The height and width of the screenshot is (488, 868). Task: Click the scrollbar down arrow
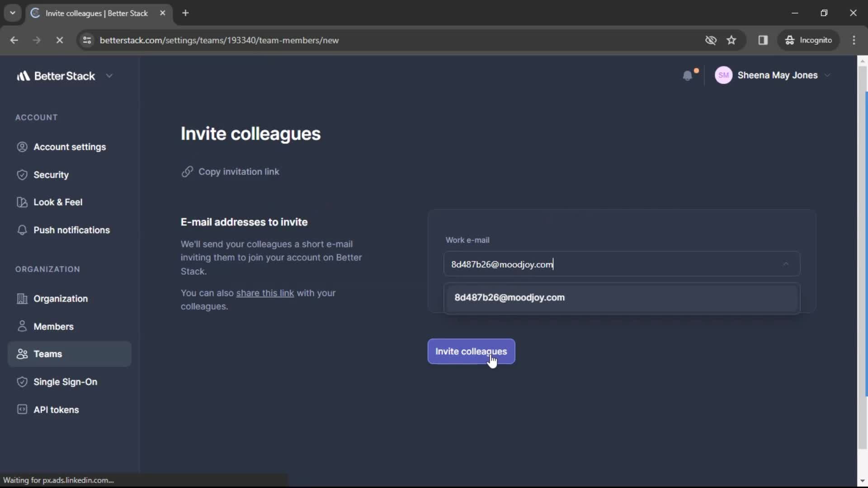[862, 482]
